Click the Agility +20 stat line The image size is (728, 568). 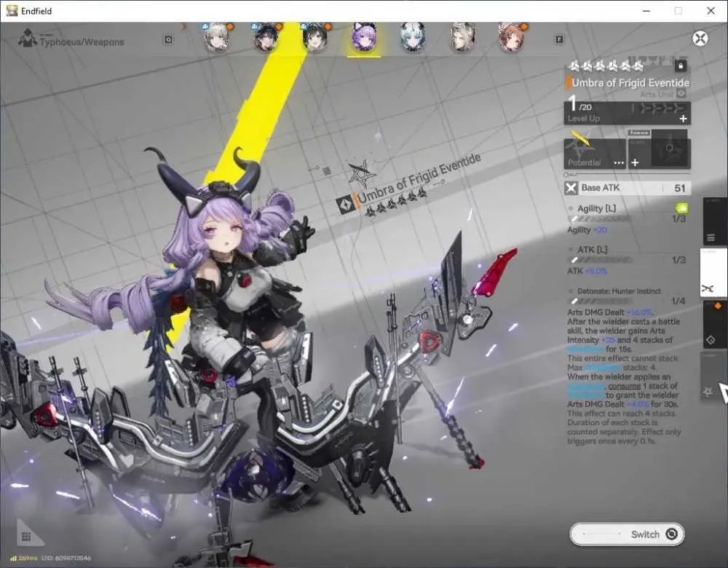click(x=587, y=230)
